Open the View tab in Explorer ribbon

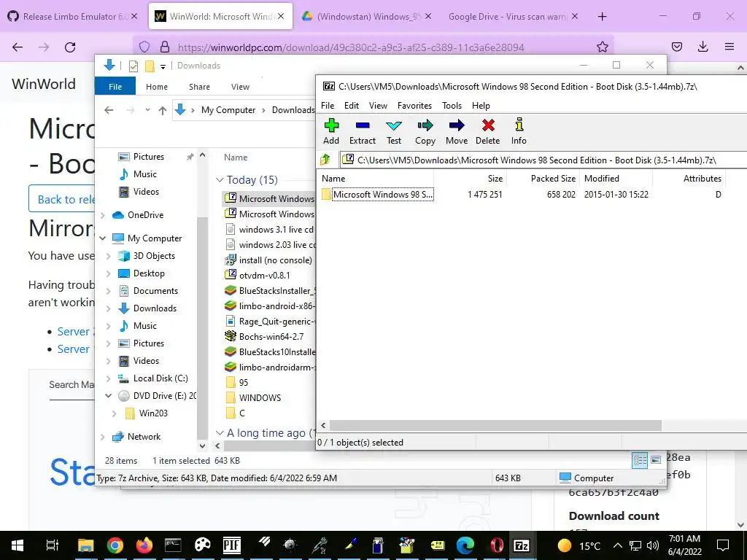tap(240, 87)
